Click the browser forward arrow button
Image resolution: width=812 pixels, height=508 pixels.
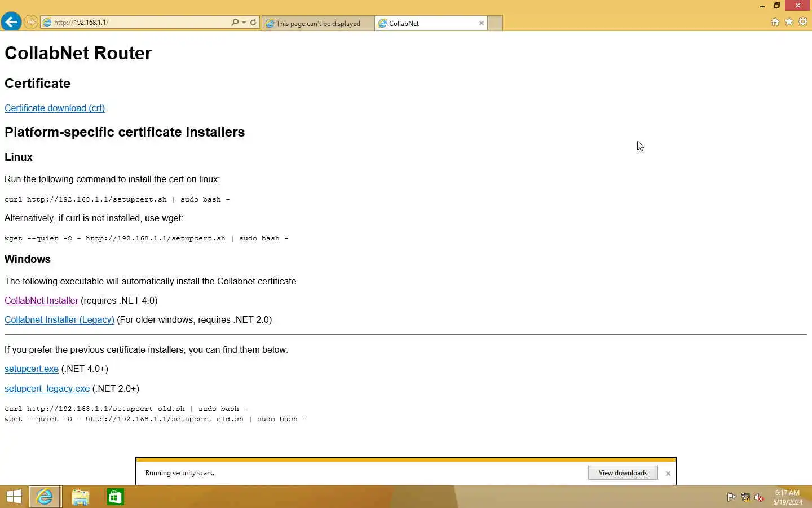click(31, 23)
